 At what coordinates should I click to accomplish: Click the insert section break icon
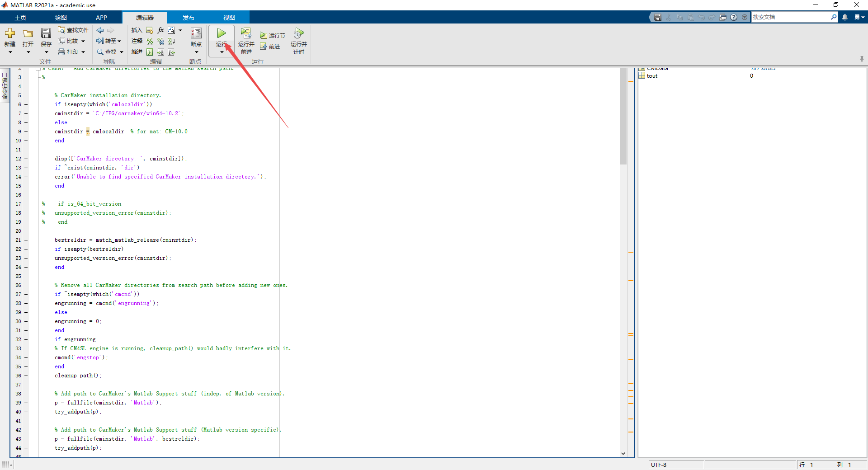(x=150, y=30)
